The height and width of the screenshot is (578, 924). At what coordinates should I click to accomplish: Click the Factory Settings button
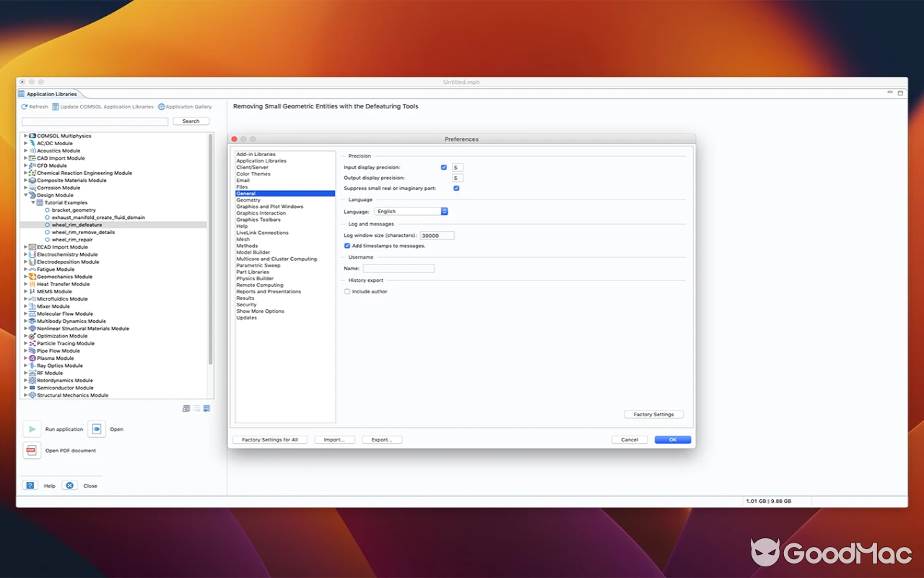(653, 414)
